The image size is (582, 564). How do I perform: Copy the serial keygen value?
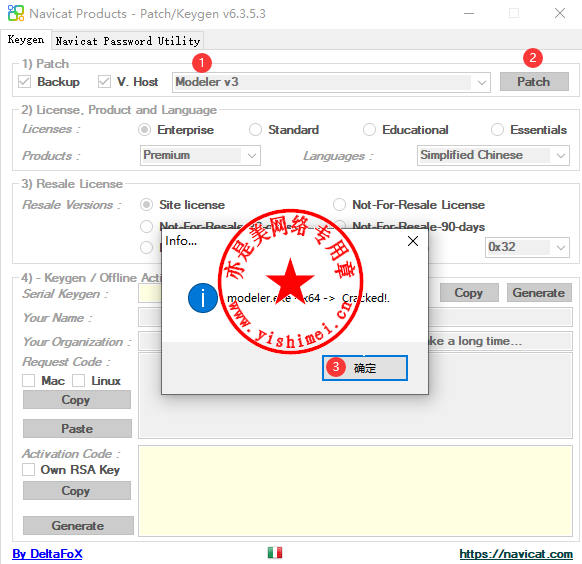pos(469,293)
